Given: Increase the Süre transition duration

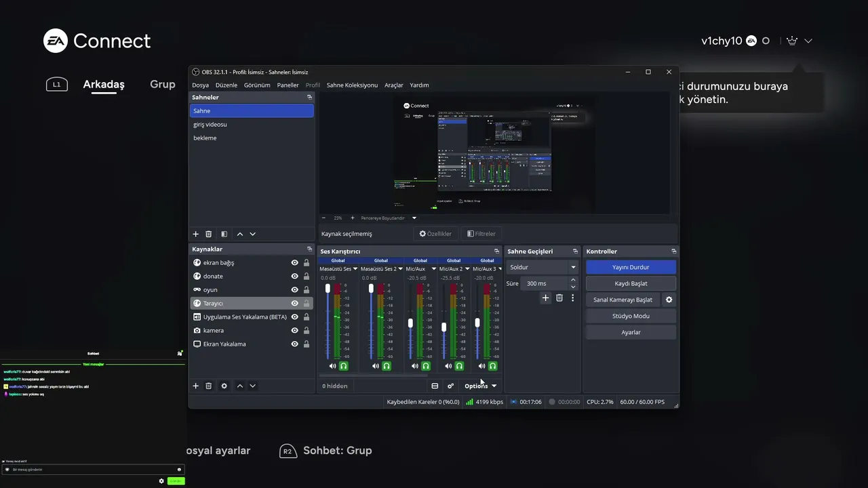Looking at the screenshot, I should point(573,280).
